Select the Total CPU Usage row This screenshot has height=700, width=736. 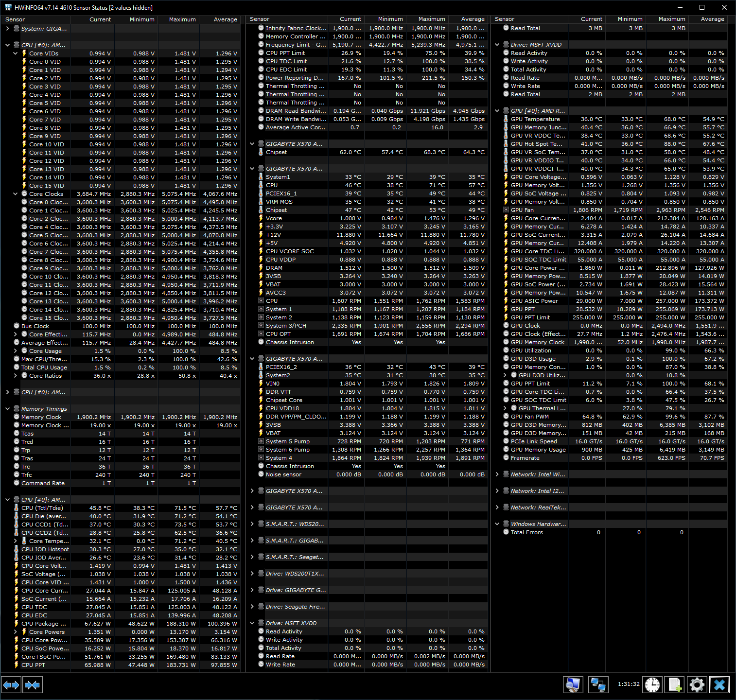(x=122, y=367)
